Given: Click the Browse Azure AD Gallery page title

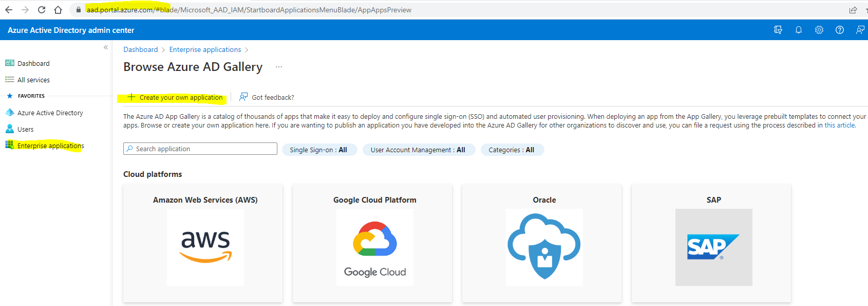Looking at the screenshot, I should click(193, 67).
